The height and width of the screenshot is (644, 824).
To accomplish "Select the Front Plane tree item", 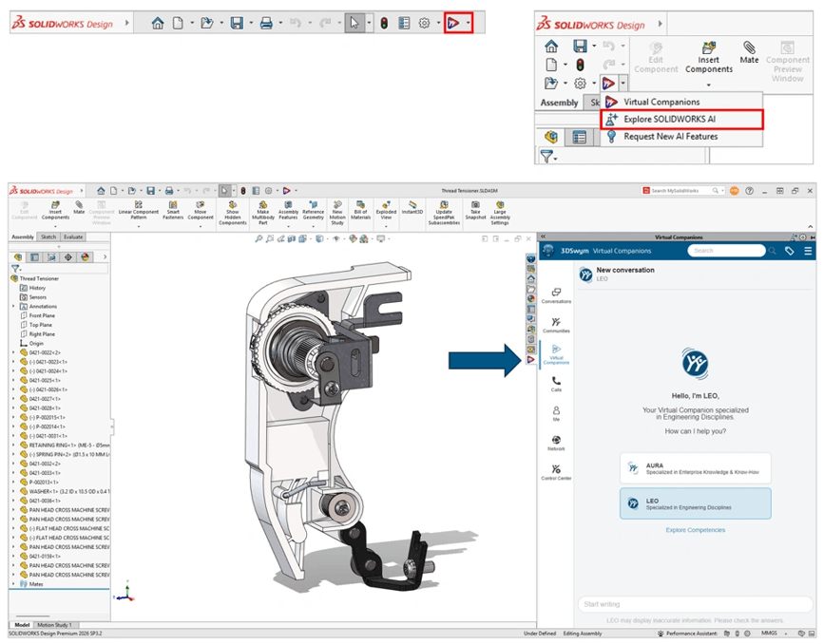I will [37, 315].
